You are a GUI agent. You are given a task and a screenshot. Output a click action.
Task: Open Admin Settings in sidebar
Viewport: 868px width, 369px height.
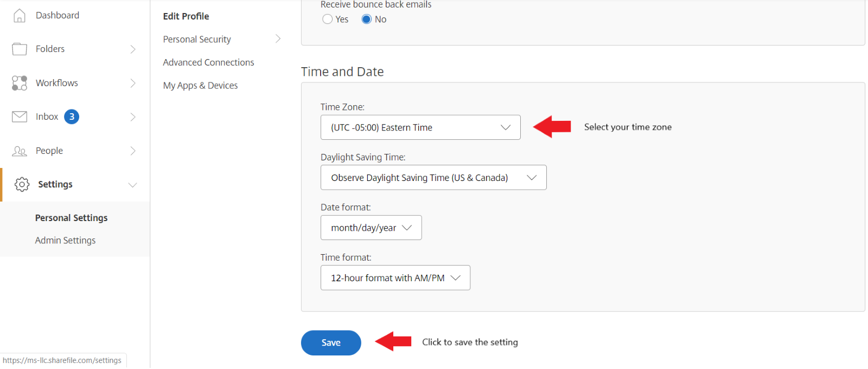65,241
